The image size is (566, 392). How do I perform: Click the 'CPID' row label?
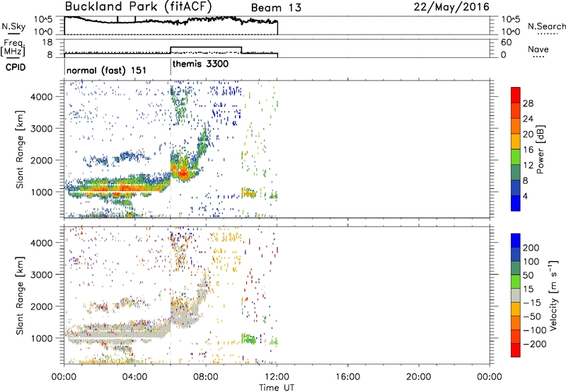tap(16, 67)
